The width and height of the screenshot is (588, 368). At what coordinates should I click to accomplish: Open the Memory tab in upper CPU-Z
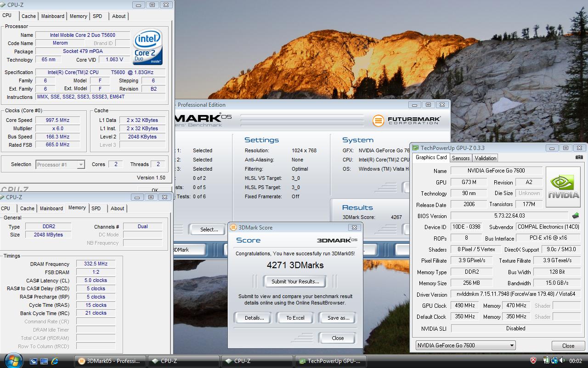point(79,16)
